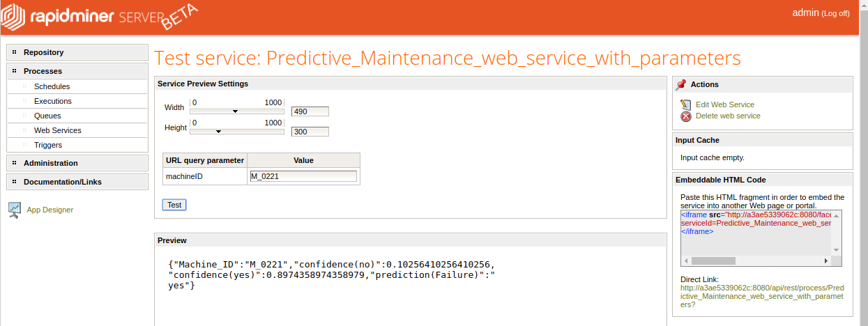Click the Height slider handle
This screenshot has height=326, width=868.
pyautogui.click(x=218, y=131)
